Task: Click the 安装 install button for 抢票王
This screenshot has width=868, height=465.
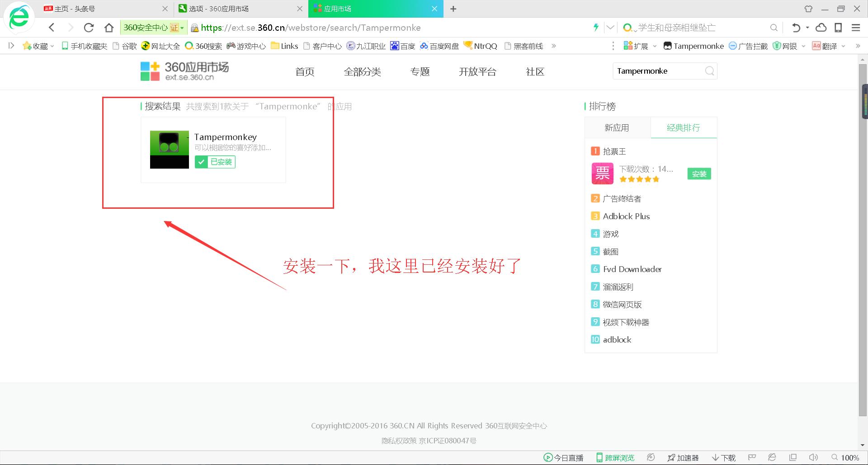Action: [698, 174]
